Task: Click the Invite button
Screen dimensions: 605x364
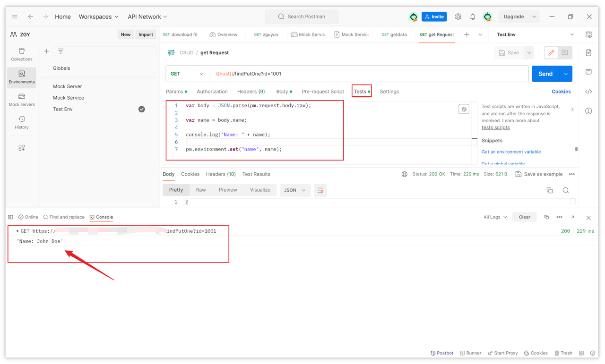Action: (434, 17)
